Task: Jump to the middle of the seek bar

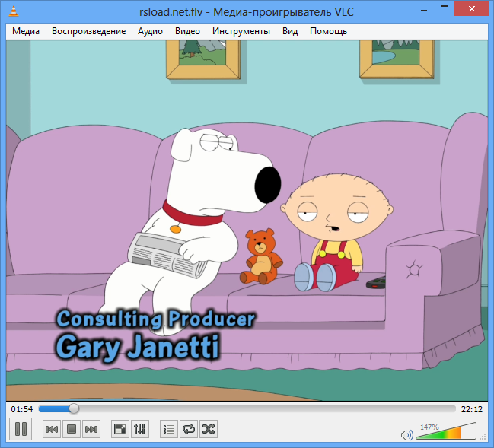Action: click(x=247, y=408)
